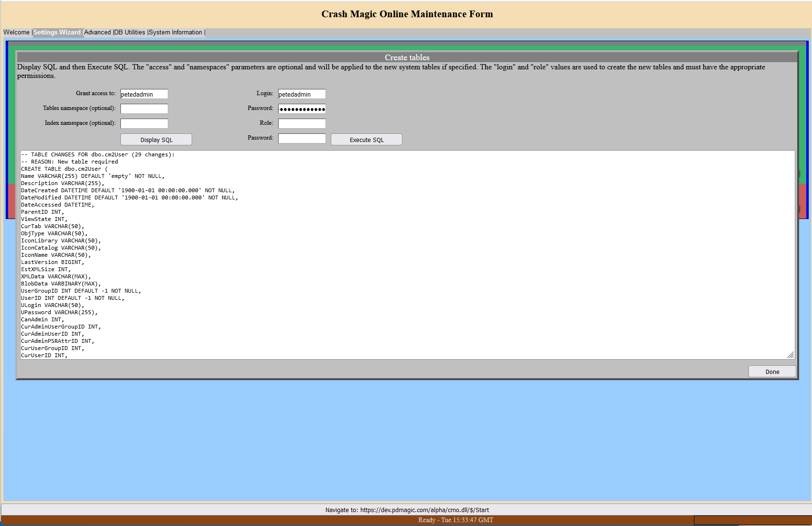Click the 'Create tables' dialog title
The height and width of the screenshot is (526, 812).
click(407, 57)
